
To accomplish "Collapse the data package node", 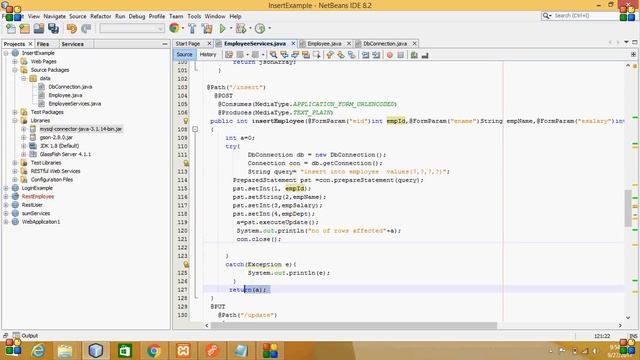I will [24, 78].
